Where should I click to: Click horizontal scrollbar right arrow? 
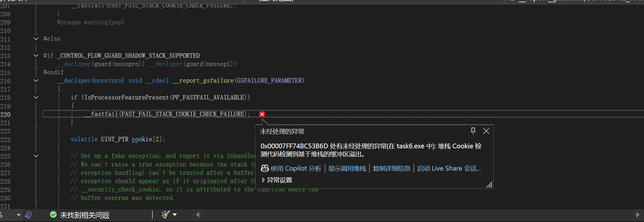pos(638,215)
